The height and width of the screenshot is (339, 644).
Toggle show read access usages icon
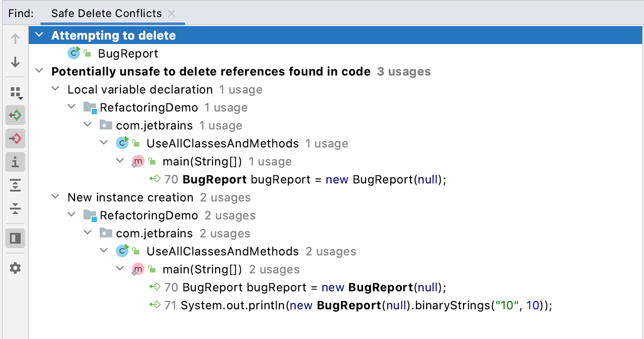(x=15, y=116)
